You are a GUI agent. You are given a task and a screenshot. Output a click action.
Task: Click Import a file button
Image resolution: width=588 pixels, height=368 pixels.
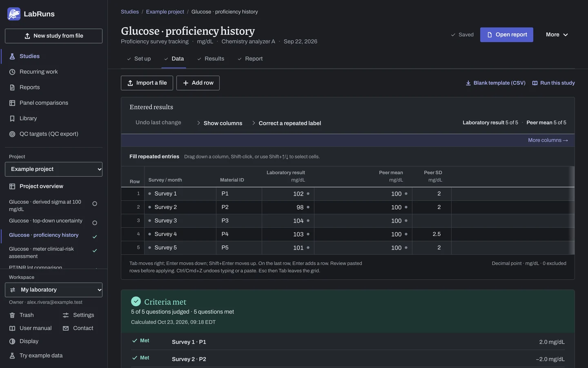click(147, 83)
